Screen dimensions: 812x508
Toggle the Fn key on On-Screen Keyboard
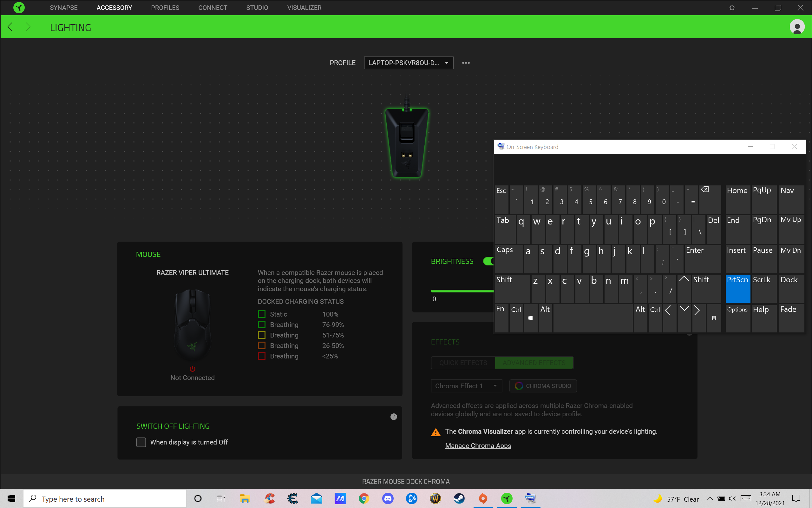point(501,318)
